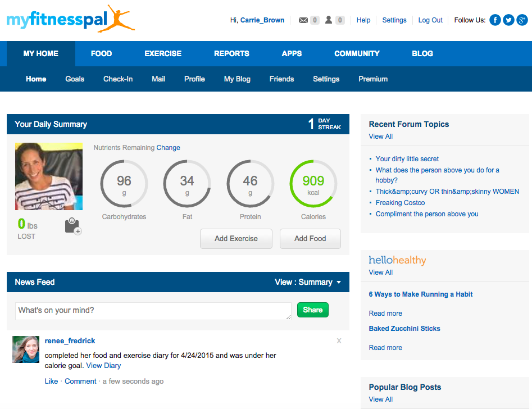Viewport: 532px width, 409px height.
Task: Click the hellohealthy logo
Action: point(397,260)
